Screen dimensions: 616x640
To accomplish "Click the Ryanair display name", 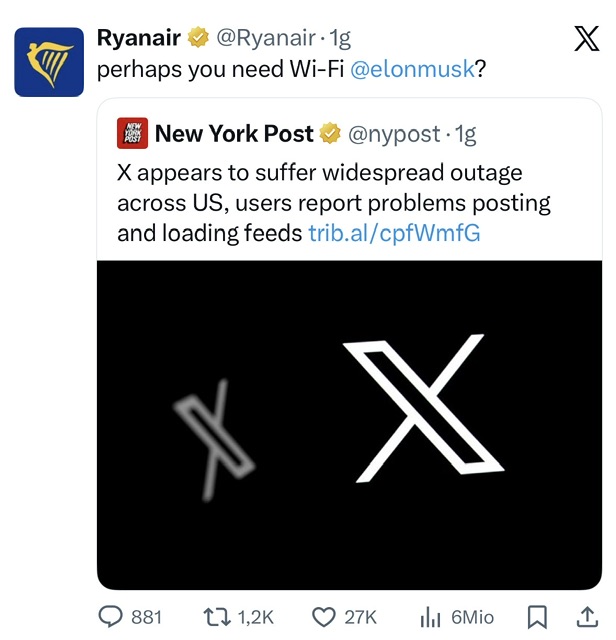I will pos(139,39).
